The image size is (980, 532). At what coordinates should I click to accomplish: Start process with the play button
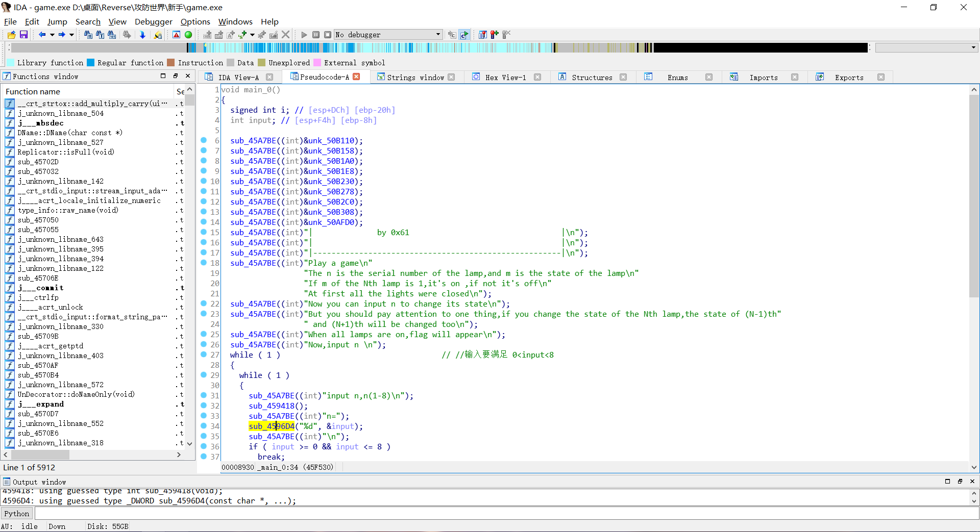click(x=304, y=35)
